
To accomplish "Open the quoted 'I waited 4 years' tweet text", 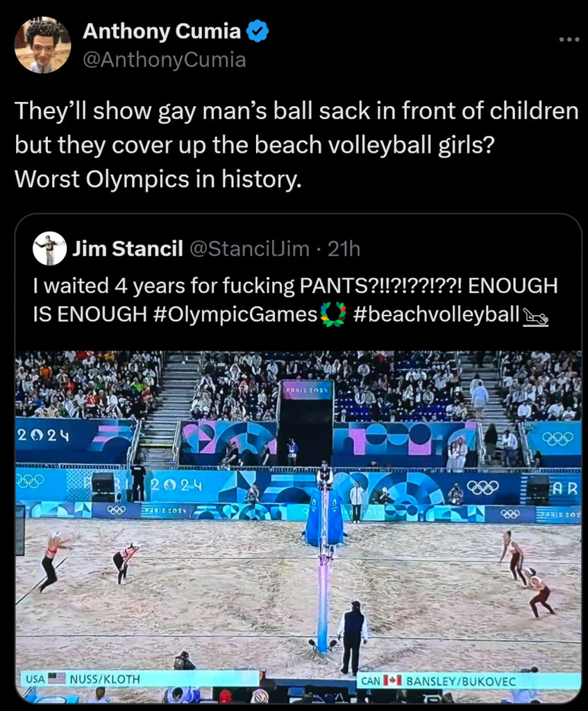I will coord(295,300).
